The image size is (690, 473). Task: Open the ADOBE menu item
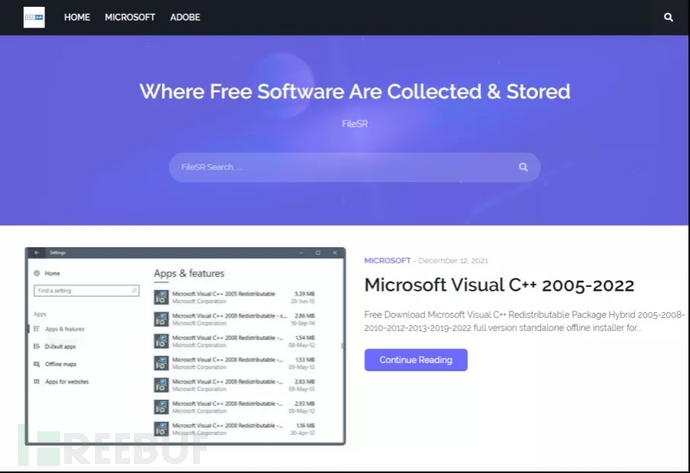pyautogui.click(x=185, y=17)
